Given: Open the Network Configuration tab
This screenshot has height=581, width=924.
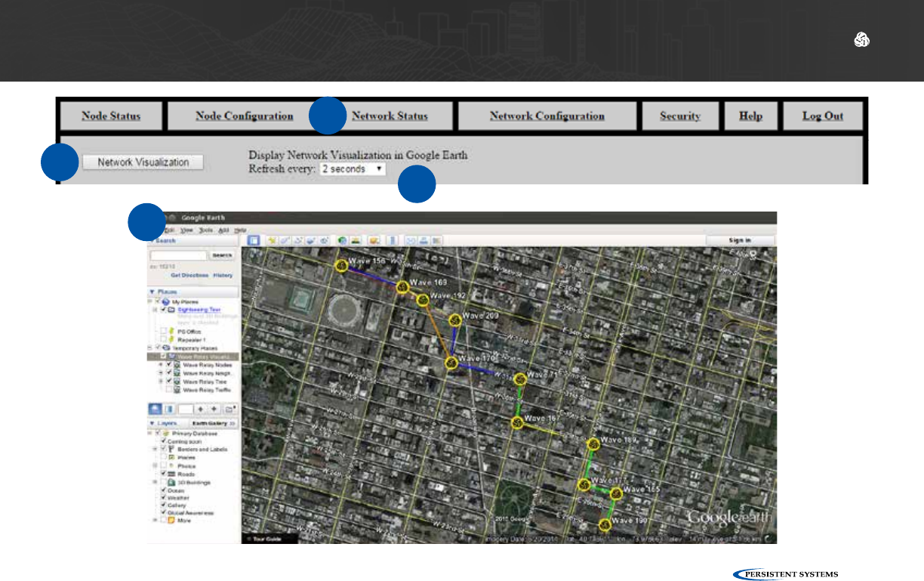Looking at the screenshot, I should (547, 116).
